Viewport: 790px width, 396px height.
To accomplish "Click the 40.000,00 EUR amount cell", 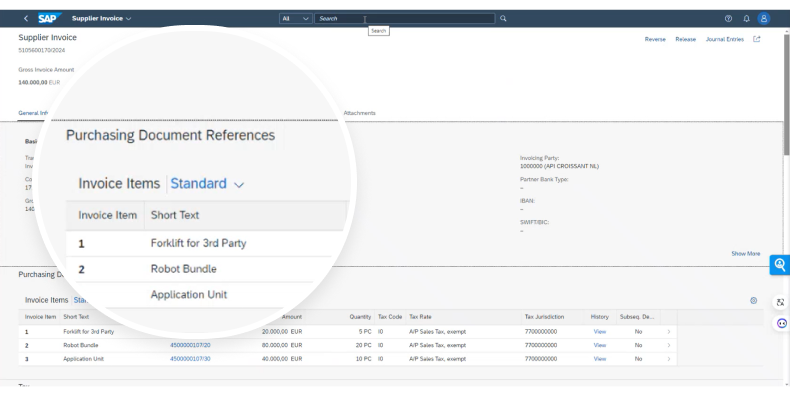I will point(282,359).
